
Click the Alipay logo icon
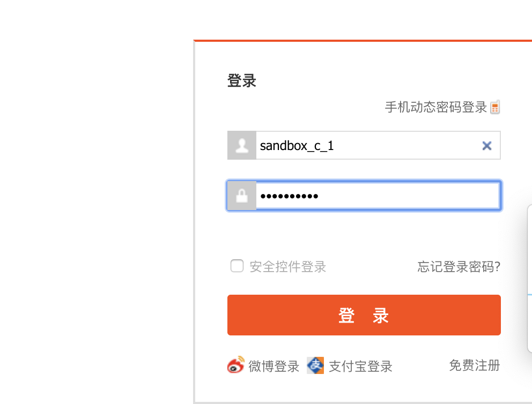point(315,365)
